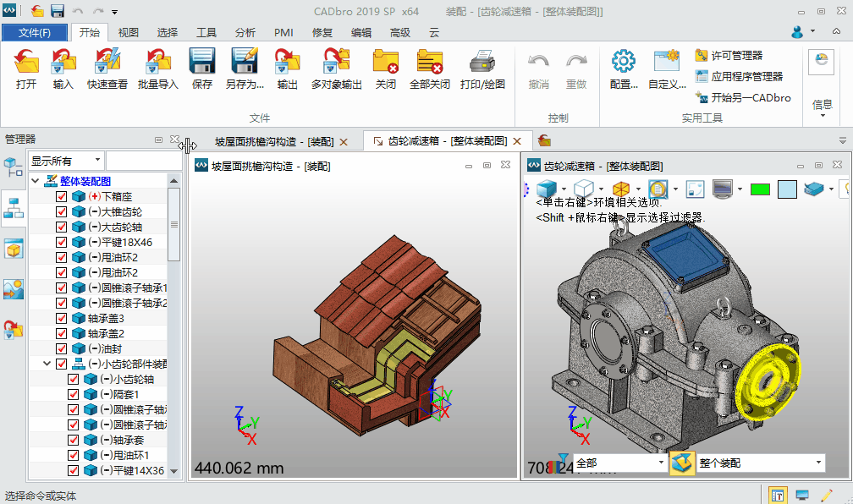The height and width of the screenshot is (504, 853).
Task: Switch to the 分析 ribbon tab
Action: [245, 33]
